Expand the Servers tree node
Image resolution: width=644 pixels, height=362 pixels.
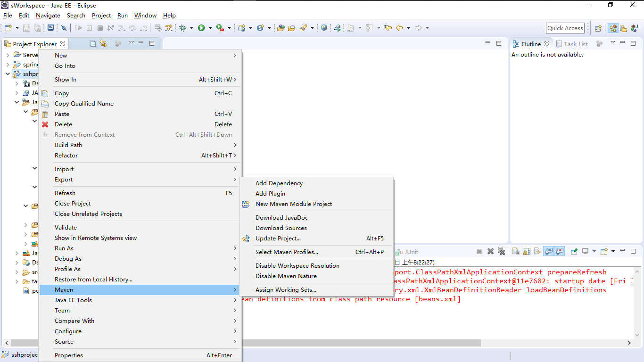click(8, 55)
